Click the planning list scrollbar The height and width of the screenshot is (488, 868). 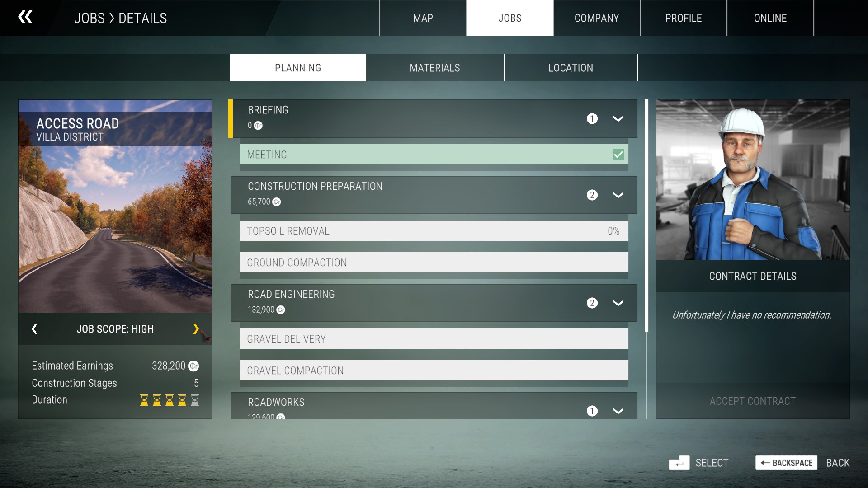click(646, 216)
